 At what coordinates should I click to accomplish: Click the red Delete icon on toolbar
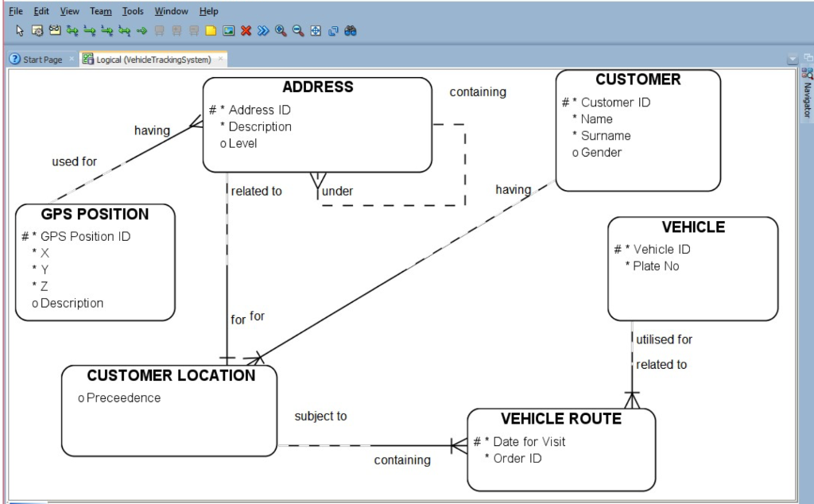(245, 30)
